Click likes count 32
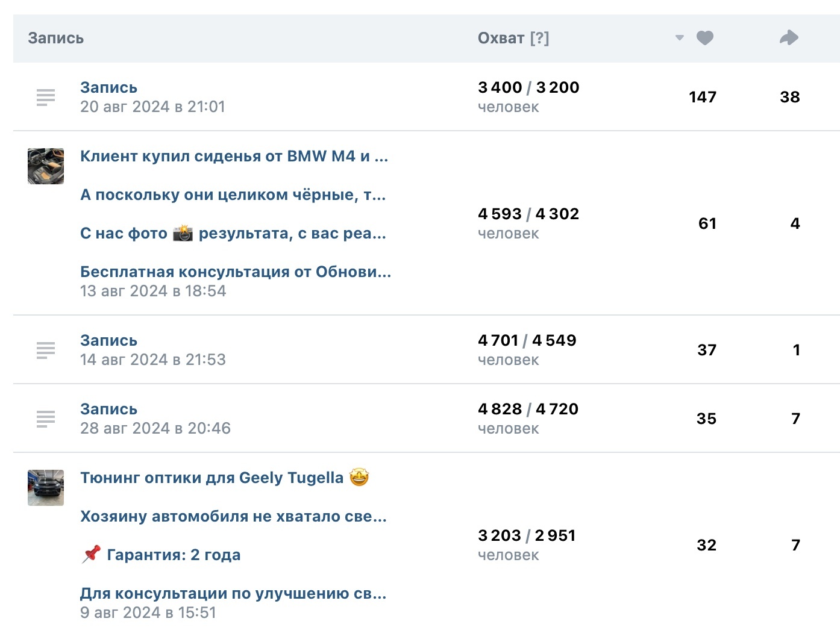Image resolution: width=840 pixels, height=636 pixels. tap(707, 545)
